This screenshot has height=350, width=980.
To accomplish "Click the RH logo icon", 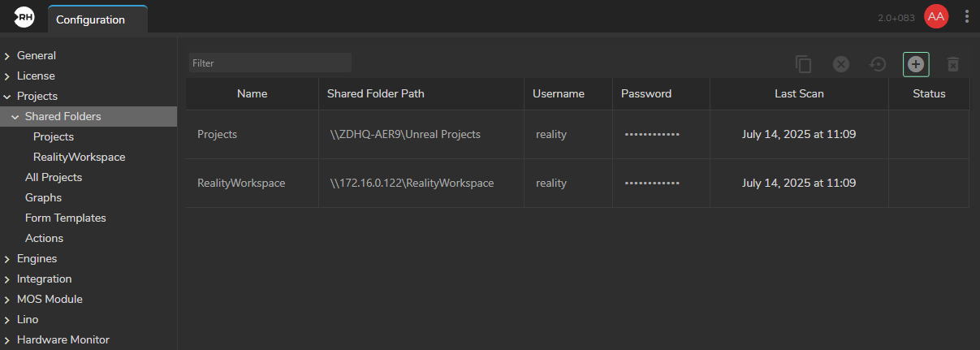I will click(24, 17).
